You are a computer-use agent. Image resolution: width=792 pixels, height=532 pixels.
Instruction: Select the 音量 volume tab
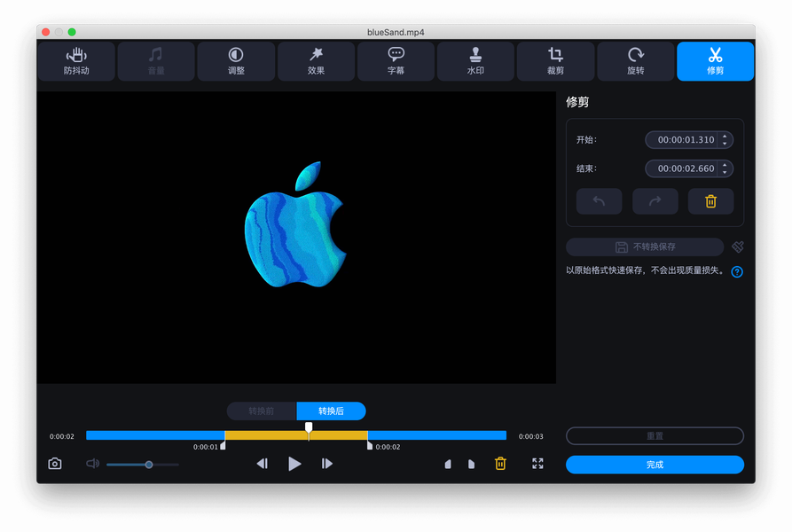(156, 61)
